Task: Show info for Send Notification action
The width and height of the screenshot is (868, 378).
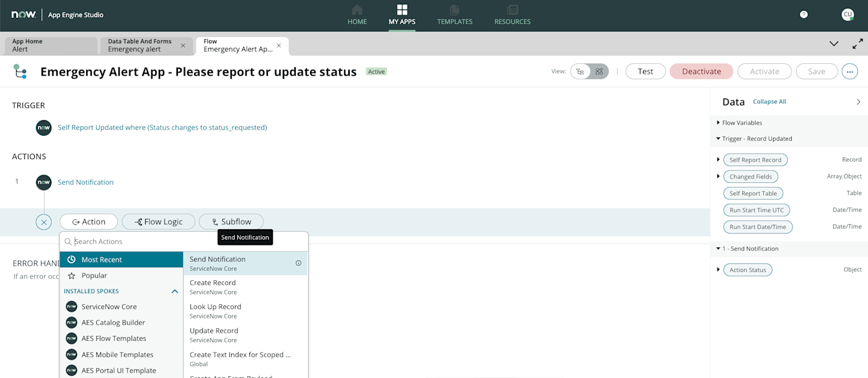Action: 298,263
